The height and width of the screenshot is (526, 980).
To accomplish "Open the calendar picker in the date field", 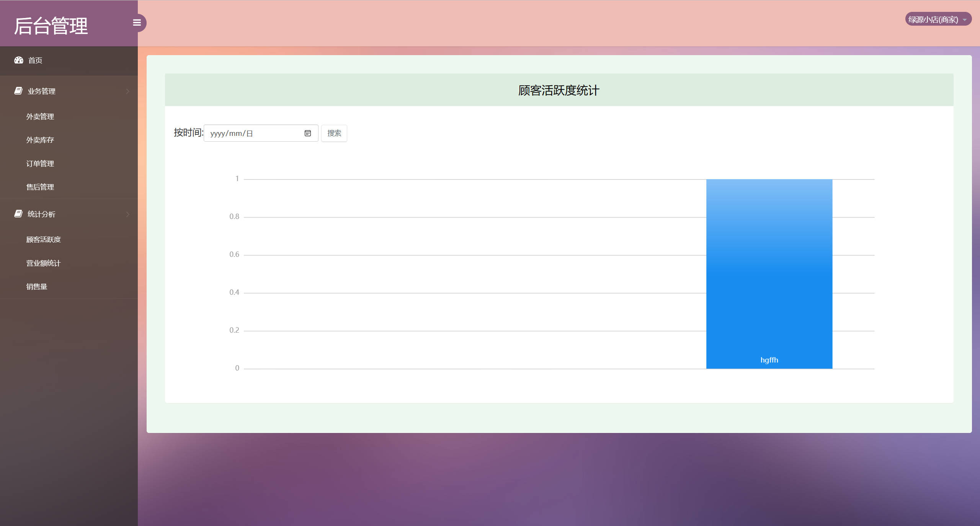I will [x=307, y=133].
